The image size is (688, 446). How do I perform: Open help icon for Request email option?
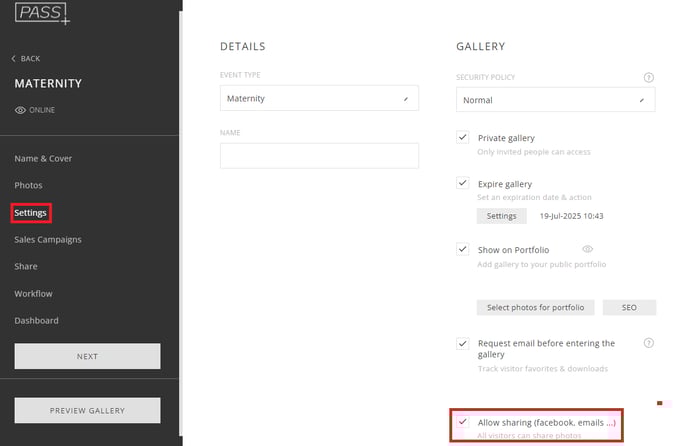(649, 343)
